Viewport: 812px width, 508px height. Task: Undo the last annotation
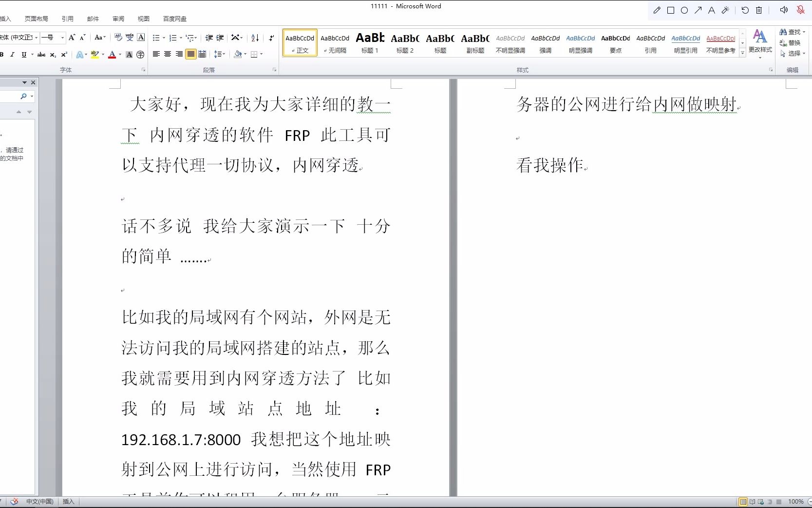(745, 10)
